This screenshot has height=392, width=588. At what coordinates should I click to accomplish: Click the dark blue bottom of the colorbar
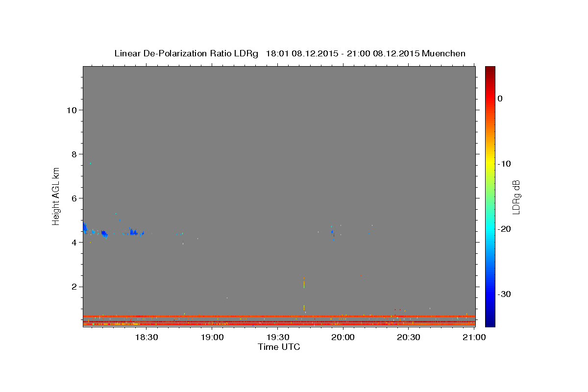tap(490, 321)
